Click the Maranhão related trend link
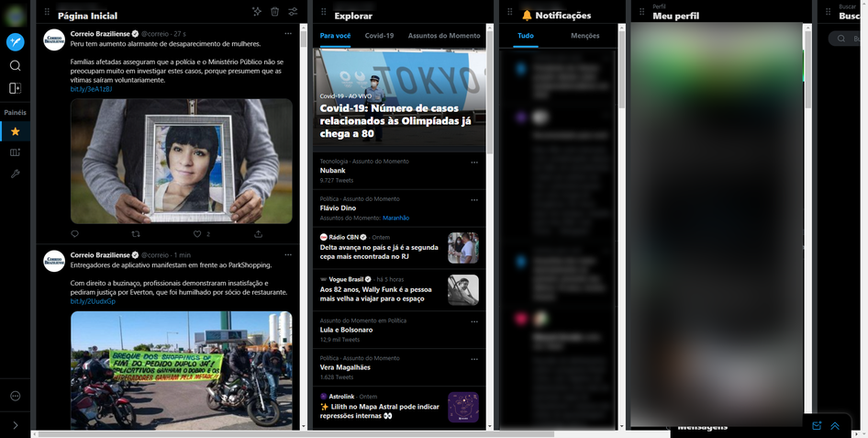The image size is (868, 438). tap(395, 219)
